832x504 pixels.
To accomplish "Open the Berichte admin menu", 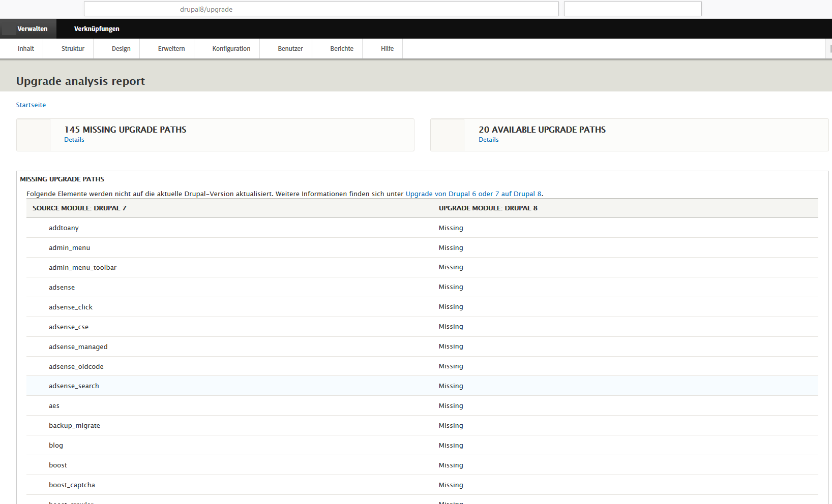I will pyautogui.click(x=342, y=49).
